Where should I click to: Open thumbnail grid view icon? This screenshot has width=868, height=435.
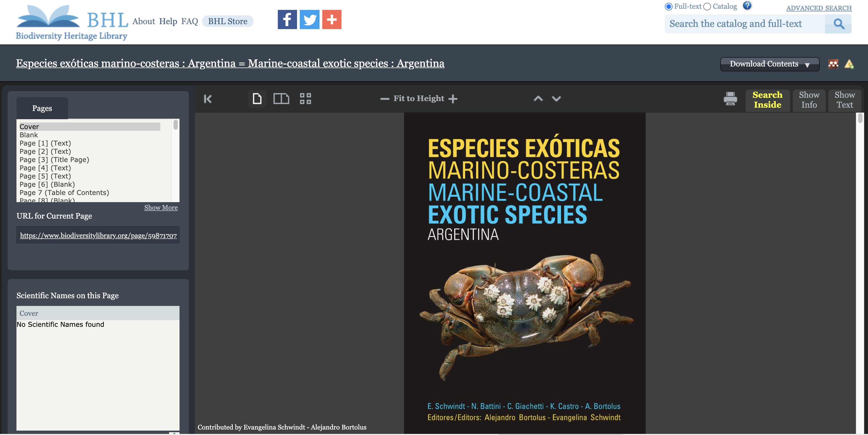click(x=305, y=99)
